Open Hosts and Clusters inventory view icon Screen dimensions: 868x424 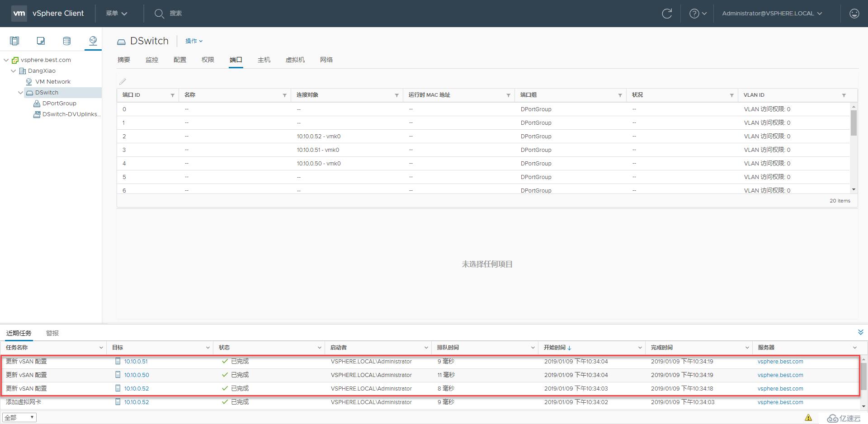[14, 41]
